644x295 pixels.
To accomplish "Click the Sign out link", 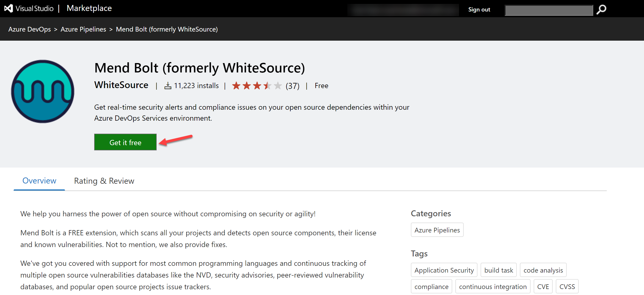I will [x=479, y=10].
